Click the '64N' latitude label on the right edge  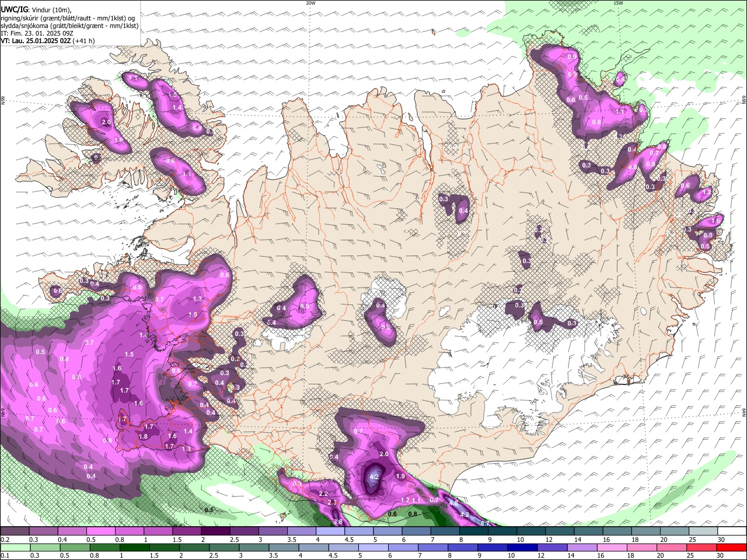pyautogui.click(x=744, y=412)
